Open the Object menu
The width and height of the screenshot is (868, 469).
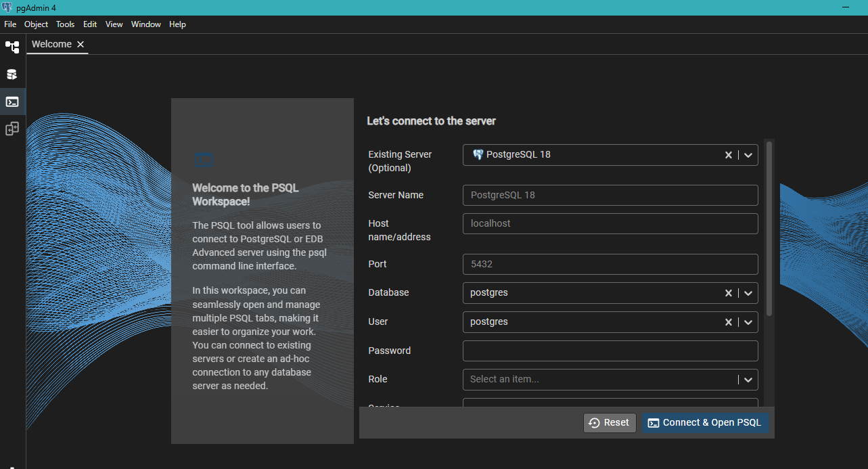(x=36, y=24)
